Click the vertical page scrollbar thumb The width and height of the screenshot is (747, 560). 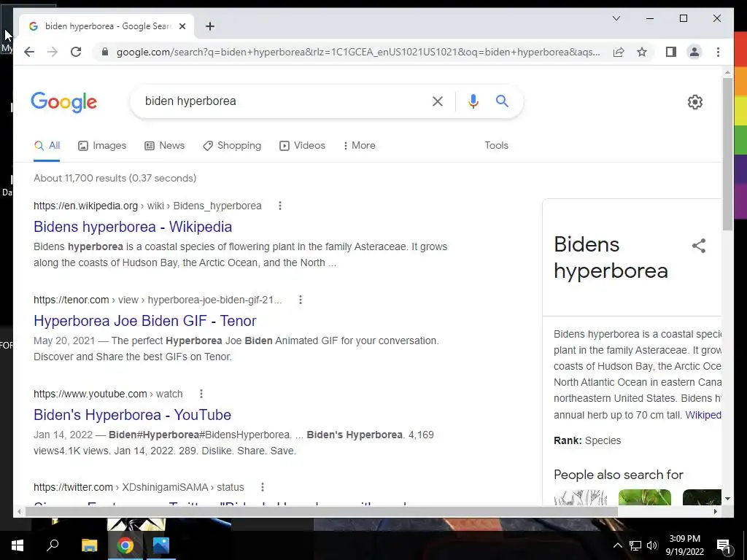point(727,154)
